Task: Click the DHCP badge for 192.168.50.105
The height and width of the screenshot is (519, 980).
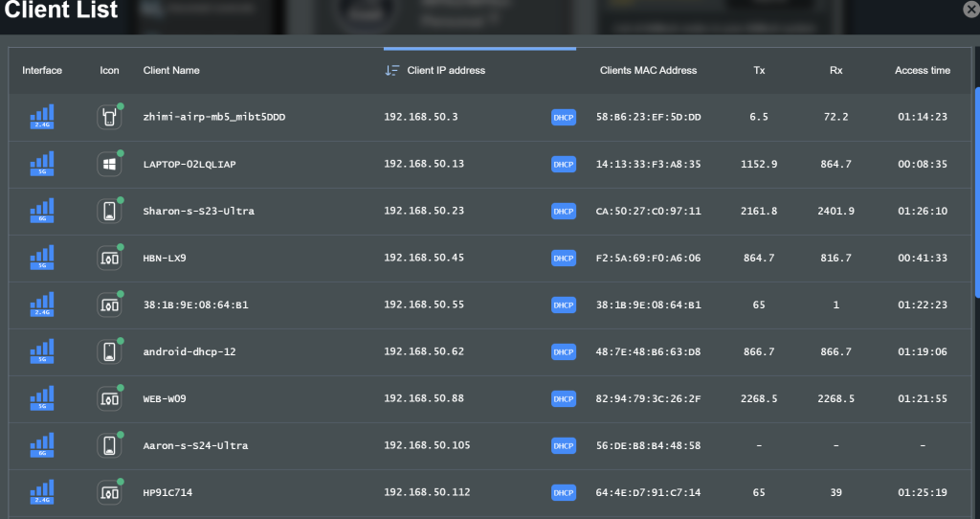Action: pos(564,445)
